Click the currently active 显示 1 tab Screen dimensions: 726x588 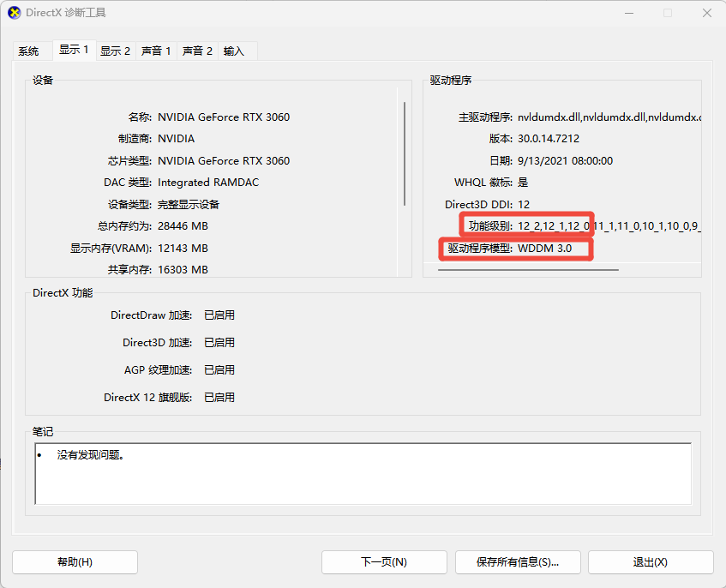pyautogui.click(x=74, y=50)
